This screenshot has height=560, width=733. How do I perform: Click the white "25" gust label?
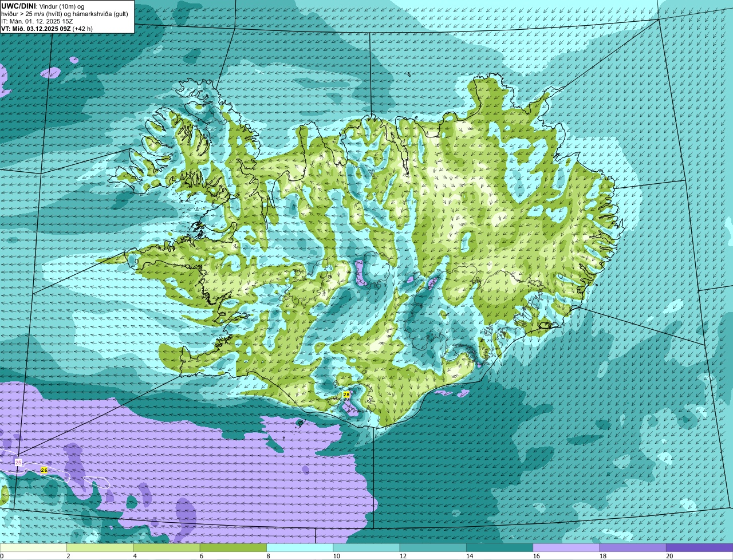click(x=18, y=462)
